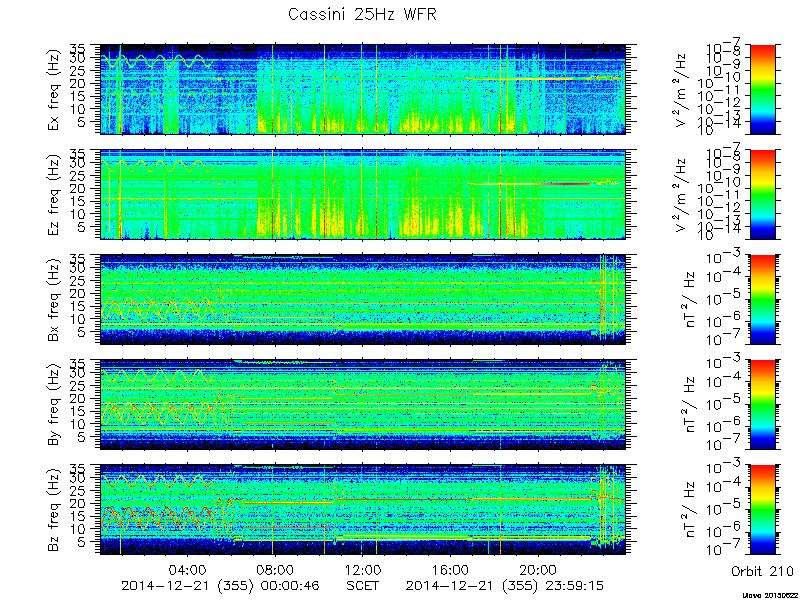The height and width of the screenshot is (600, 800).
Task: Click the nT²/Hz unit label of By color bar
Action: [x=690, y=405]
